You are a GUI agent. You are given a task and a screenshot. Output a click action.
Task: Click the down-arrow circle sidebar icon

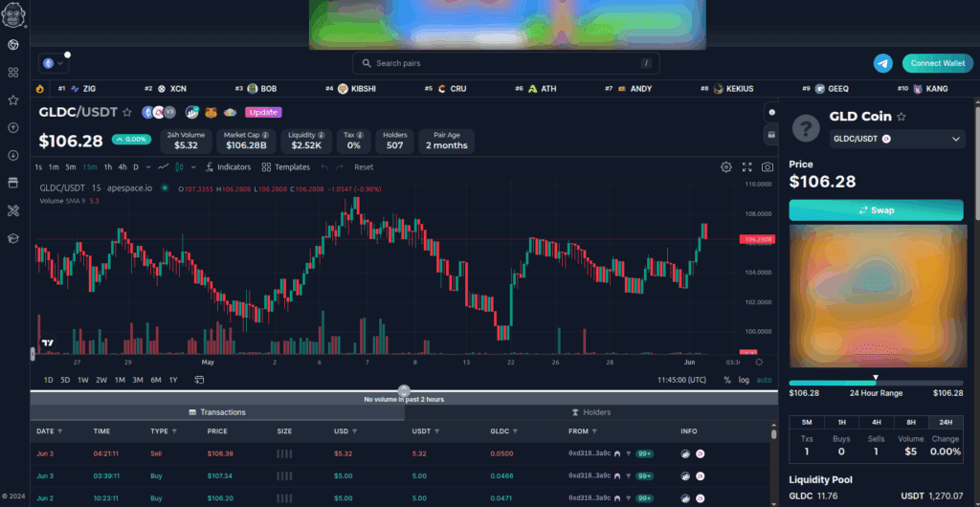(x=13, y=155)
